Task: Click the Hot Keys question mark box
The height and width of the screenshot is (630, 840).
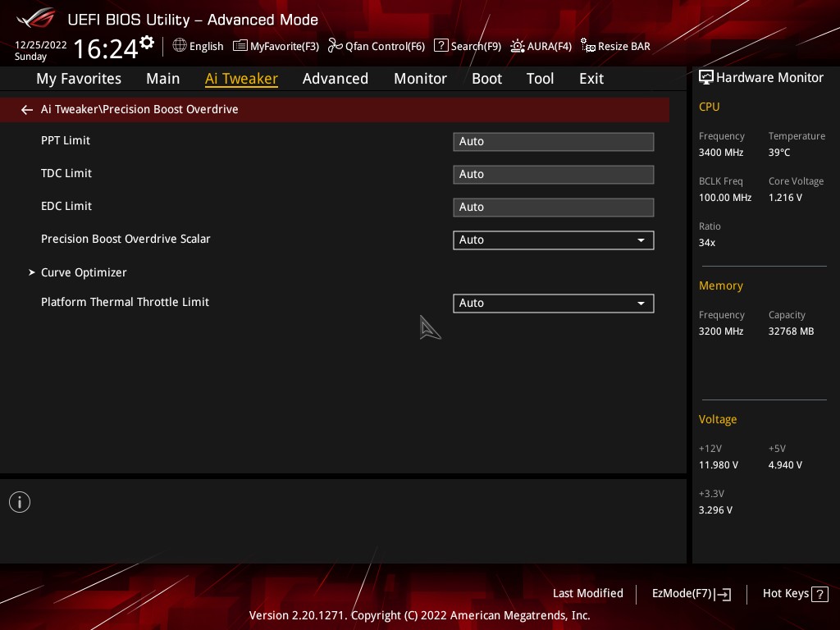Action: point(819,594)
